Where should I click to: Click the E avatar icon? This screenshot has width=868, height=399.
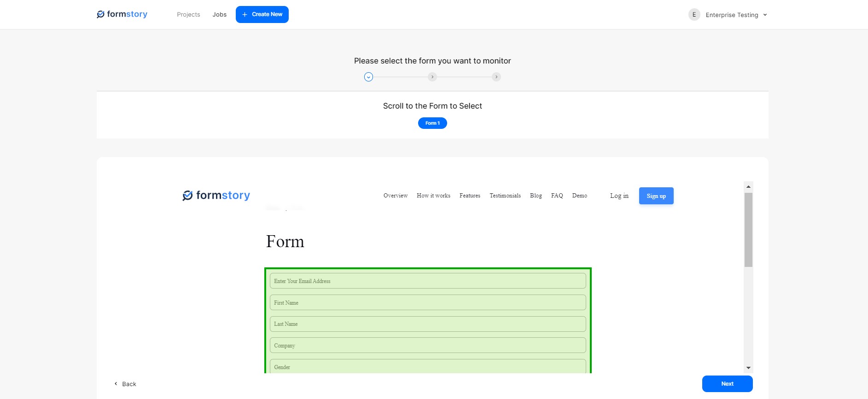pos(694,15)
